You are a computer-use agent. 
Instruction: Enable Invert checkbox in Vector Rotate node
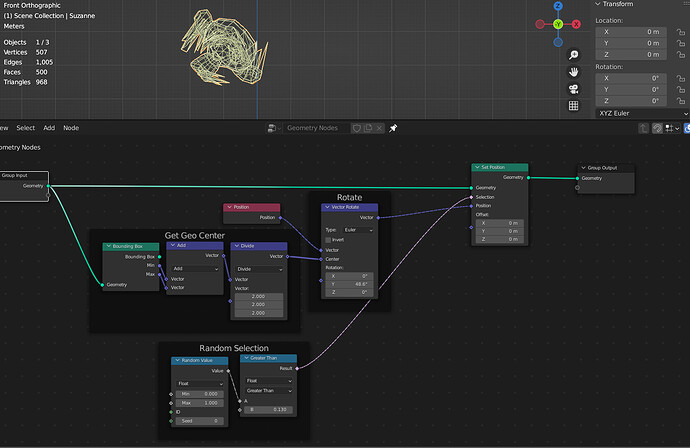coord(328,240)
